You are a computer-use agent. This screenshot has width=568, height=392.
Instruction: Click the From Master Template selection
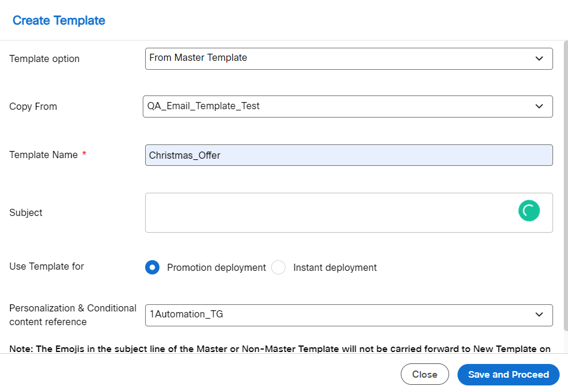click(x=197, y=58)
